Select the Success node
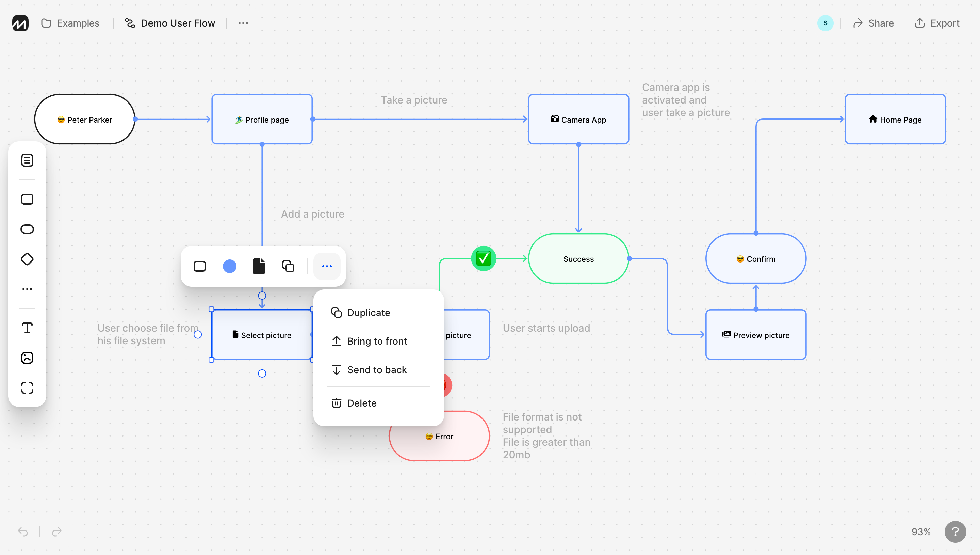Screen dimensions: 980x555 (578, 259)
